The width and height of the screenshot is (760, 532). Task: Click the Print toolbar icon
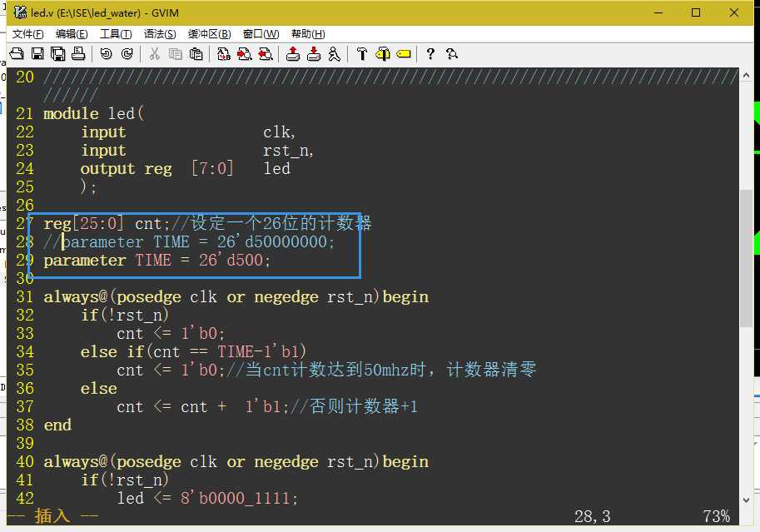78,53
